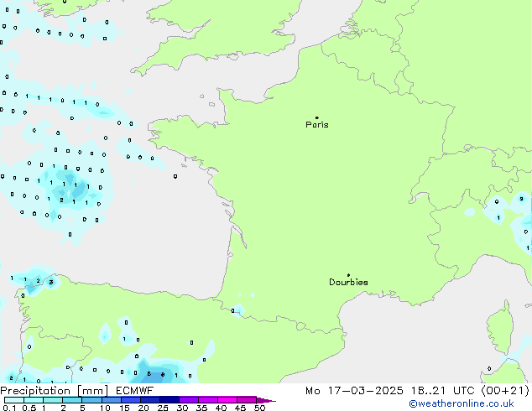Click the legend tick label 15
The image size is (532, 411).
coord(124,408)
